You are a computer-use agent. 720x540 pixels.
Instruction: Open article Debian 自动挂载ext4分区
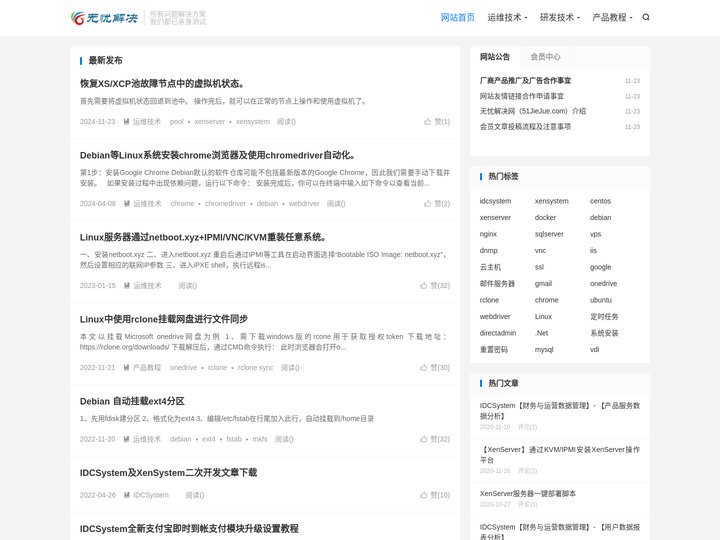pos(132,401)
